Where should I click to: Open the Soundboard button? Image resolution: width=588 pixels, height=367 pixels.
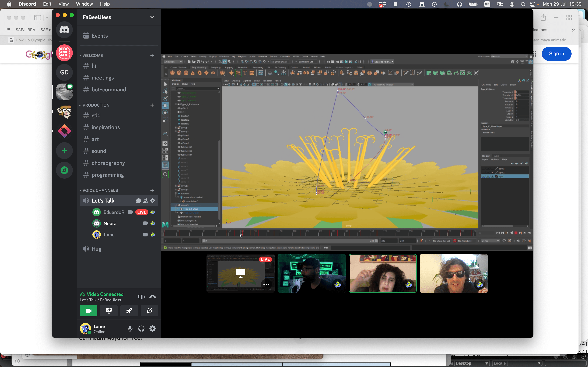click(x=149, y=311)
